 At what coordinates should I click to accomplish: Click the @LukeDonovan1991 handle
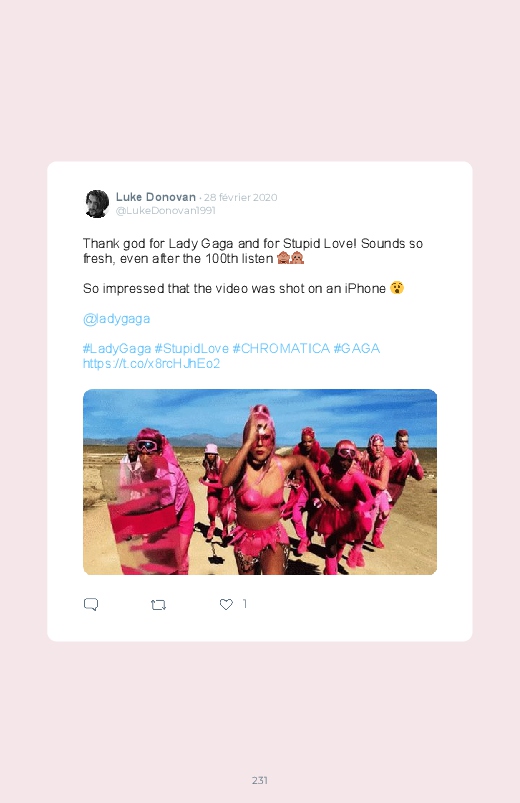[165, 210]
